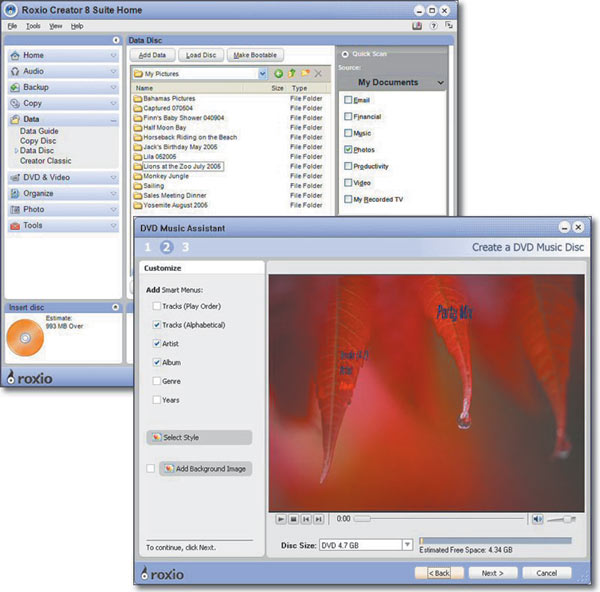Click the Load Disc button

pos(201,55)
